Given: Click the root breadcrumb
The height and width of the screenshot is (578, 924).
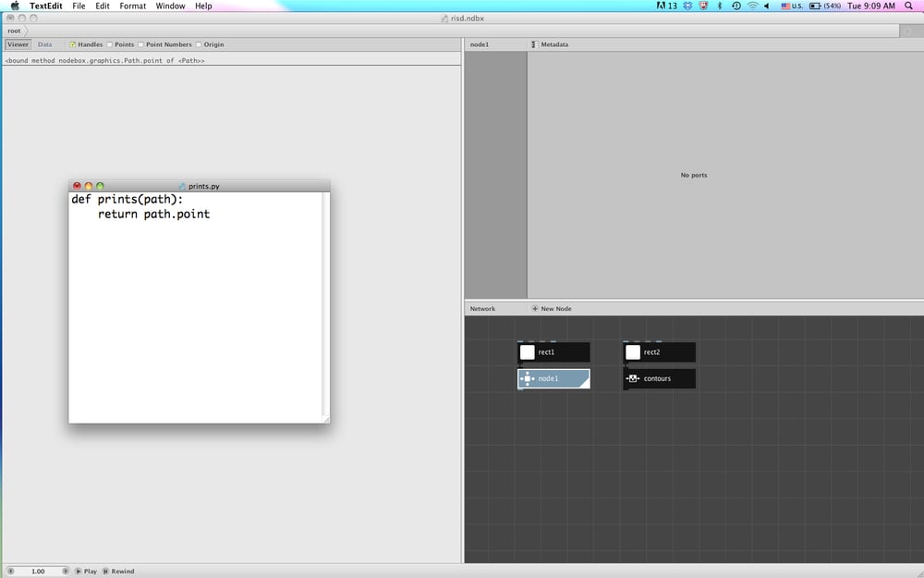Looking at the screenshot, I should [14, 31].
